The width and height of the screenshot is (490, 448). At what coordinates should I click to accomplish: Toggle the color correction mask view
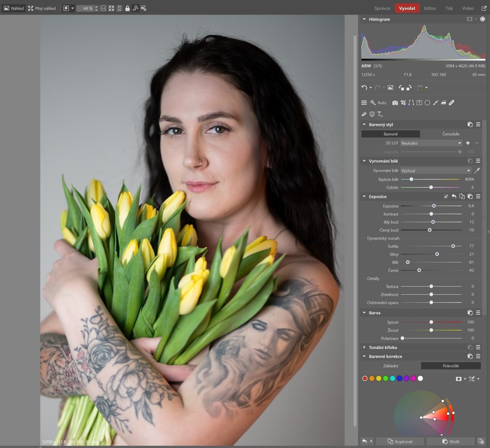point(459,379)
